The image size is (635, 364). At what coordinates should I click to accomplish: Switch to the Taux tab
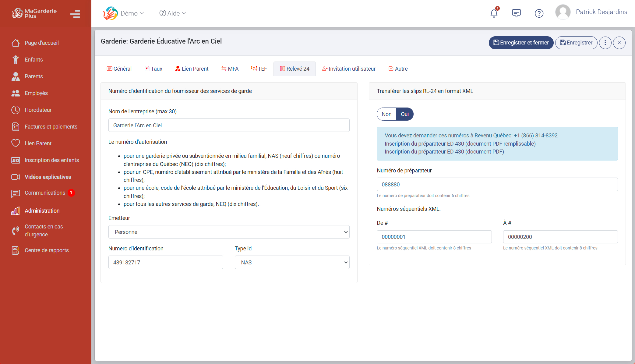153,69
